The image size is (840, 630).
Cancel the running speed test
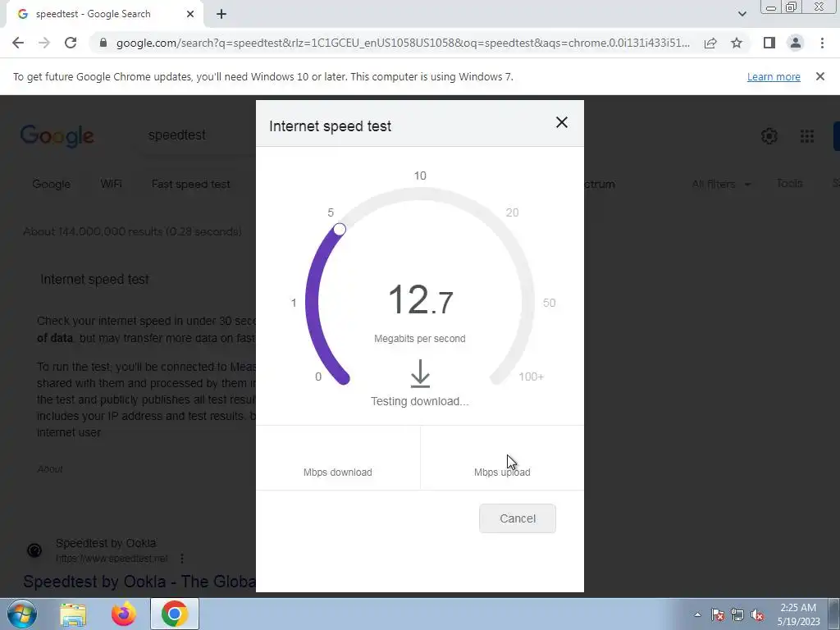click(x=518, y=518)
